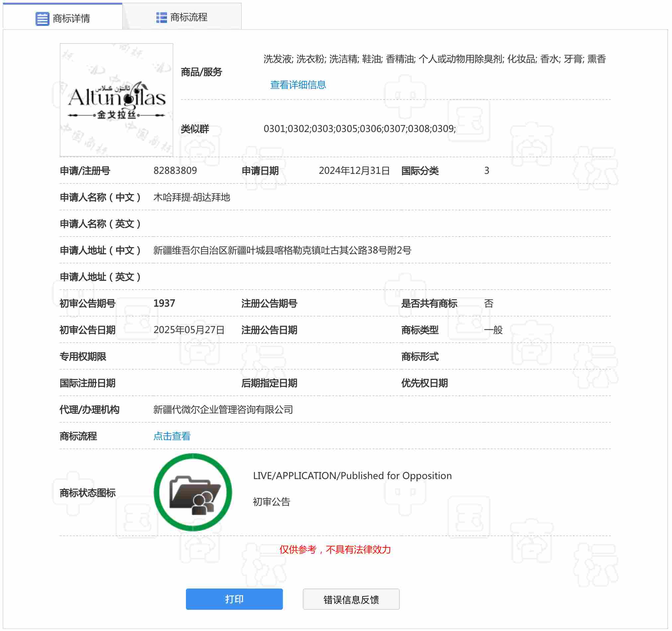Click the 商标流程 tab grid icon

(162, 18)
